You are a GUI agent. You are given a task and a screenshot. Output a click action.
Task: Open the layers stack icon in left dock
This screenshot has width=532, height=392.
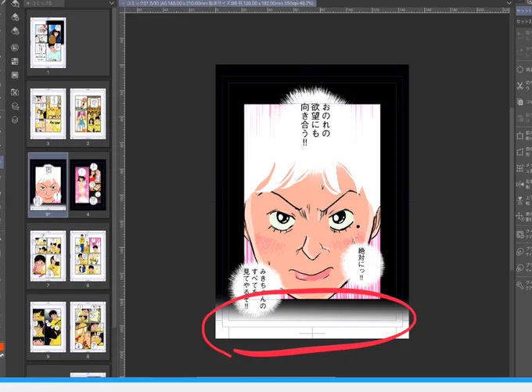click(x=15, y=120)
